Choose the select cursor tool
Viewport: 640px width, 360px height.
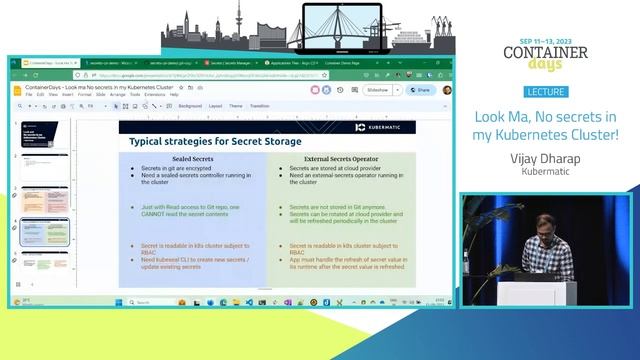[116, 106]
